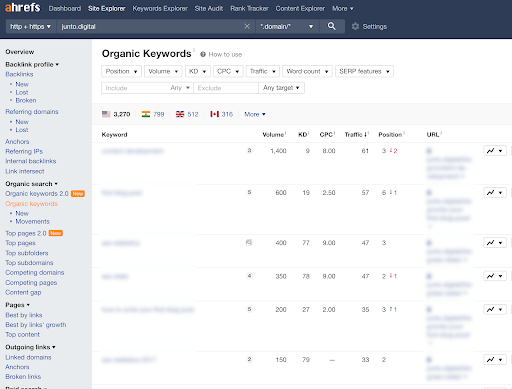512x389 pixels.
Task: Expand the More countries dropdown
Action: (255, 114)
